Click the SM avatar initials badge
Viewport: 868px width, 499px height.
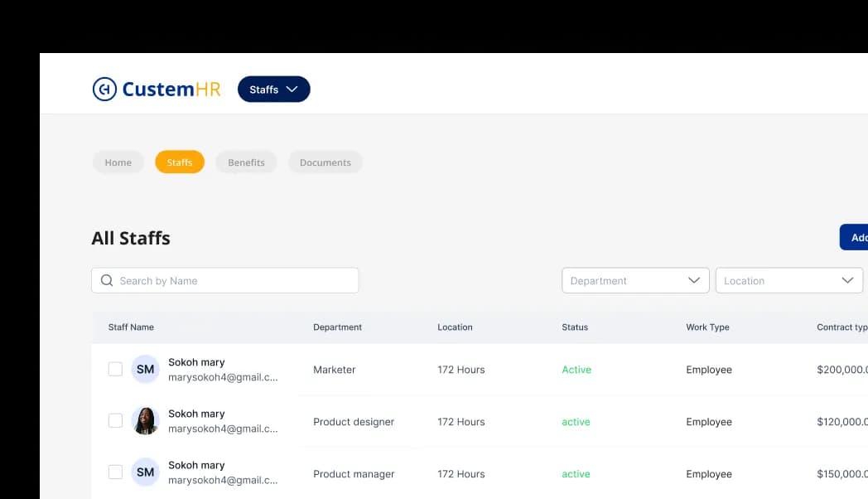(x=145, y=368)
